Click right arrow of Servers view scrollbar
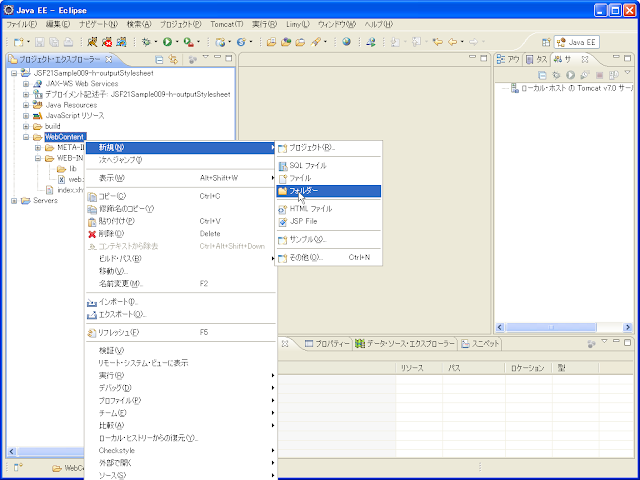Viewport: 640px width, 480px height. click(628, 327)
